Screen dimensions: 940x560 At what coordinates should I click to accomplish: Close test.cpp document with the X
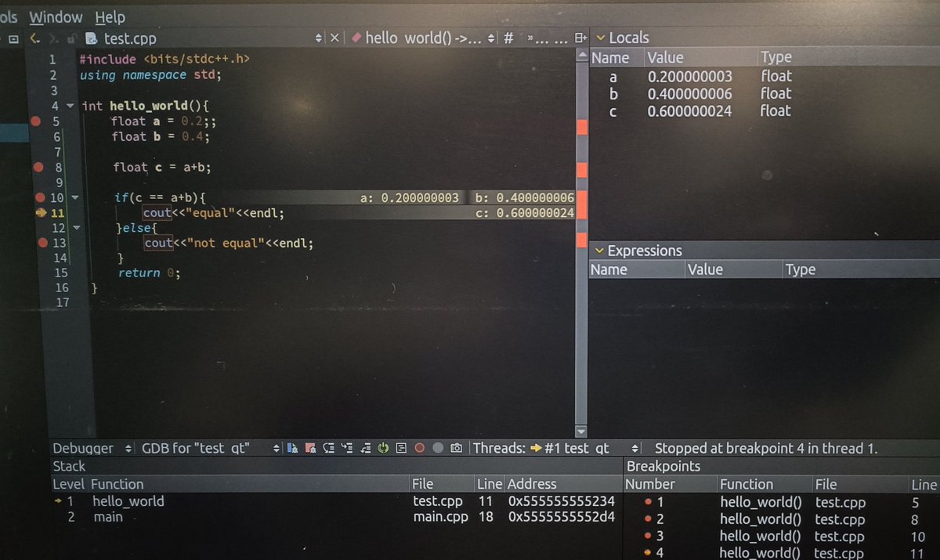334,38
